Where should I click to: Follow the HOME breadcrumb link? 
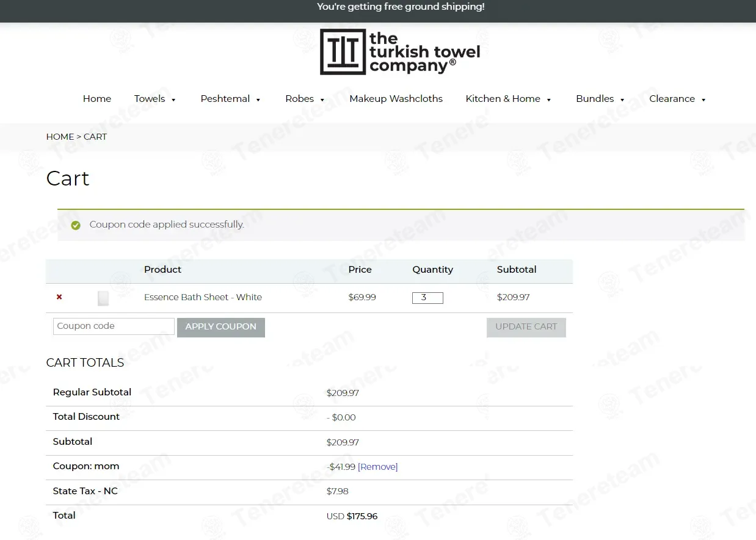[x=60, y=137]
